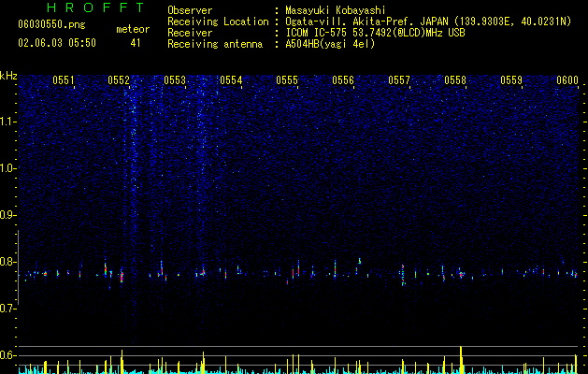
Task: Click antenna value A504HB(yagi 4el)
Action: pos(330,44)
